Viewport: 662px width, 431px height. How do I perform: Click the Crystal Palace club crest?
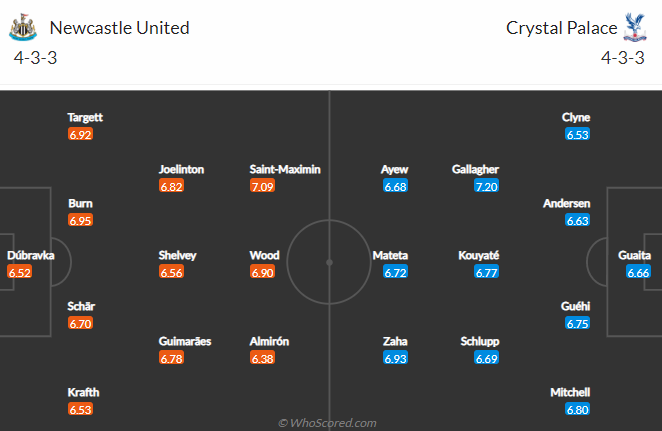point(635,27)
